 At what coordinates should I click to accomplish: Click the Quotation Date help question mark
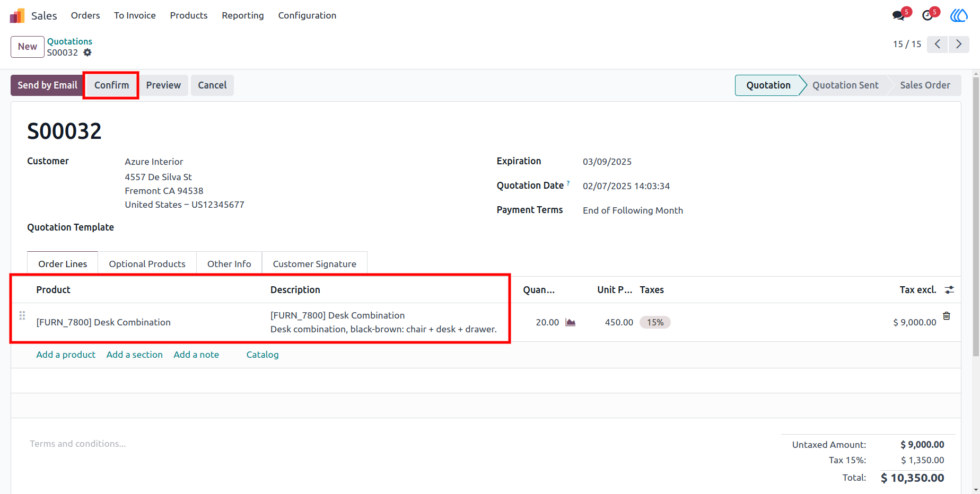click(568, 183)
